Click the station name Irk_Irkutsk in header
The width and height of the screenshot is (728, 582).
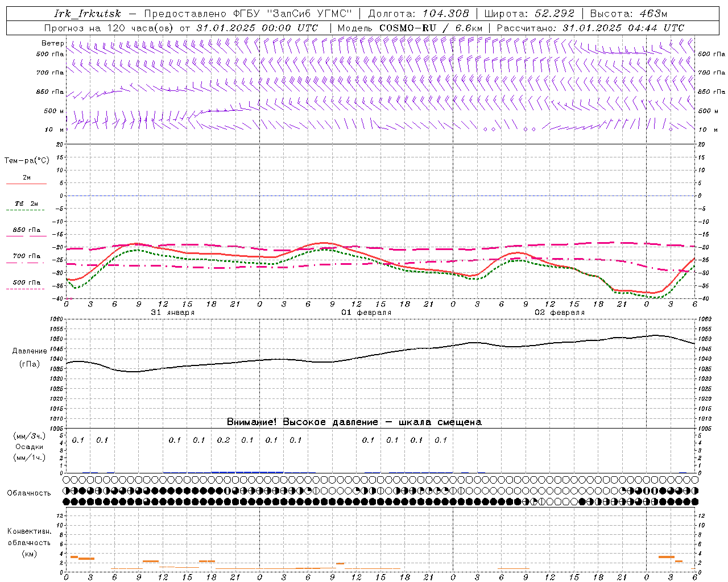pos(88,14)
